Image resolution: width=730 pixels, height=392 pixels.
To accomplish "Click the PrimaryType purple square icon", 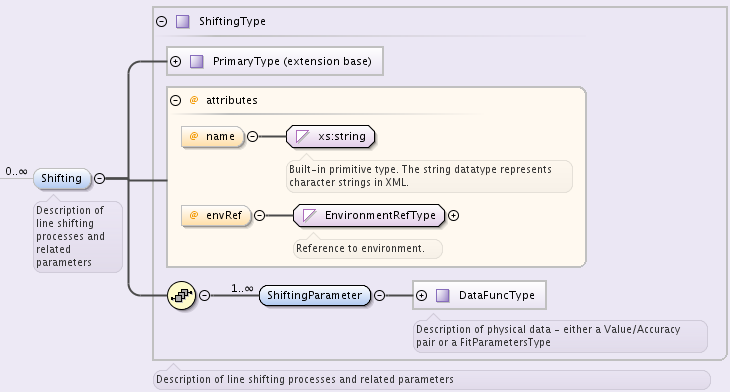I will [196, 61].
